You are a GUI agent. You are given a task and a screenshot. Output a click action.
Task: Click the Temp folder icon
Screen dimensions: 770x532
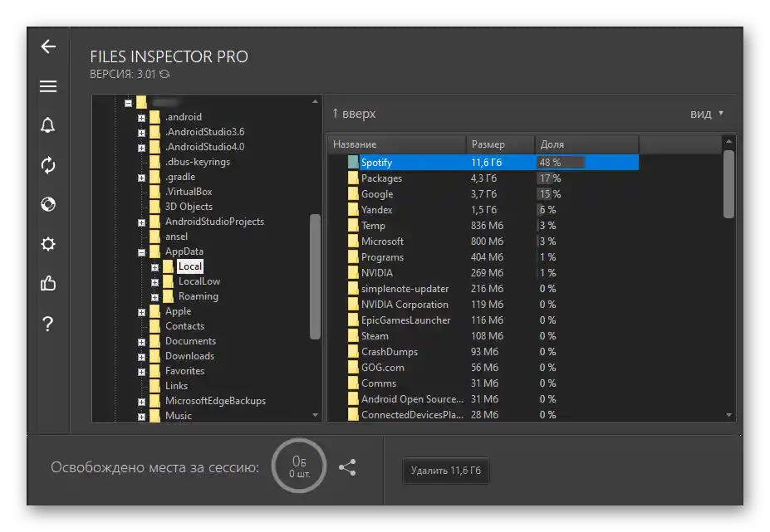coord(353,225)
